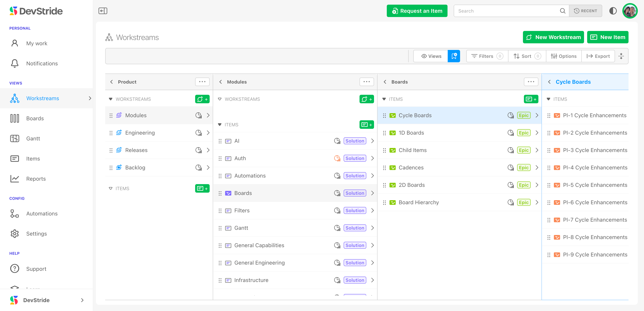Click the collapse-all icon next to Export
The width and height of the screenshot is (644, 311).
pos(621,56)
